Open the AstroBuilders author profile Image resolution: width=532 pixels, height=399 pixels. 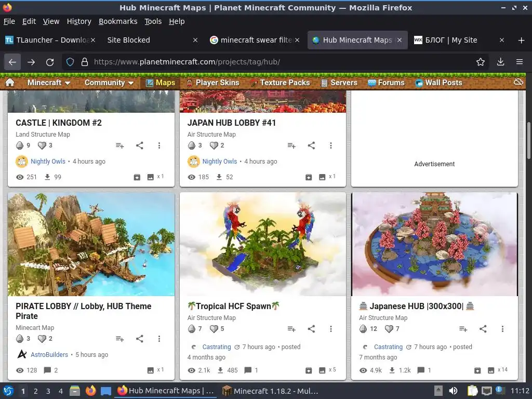click(x=49, y=354)
